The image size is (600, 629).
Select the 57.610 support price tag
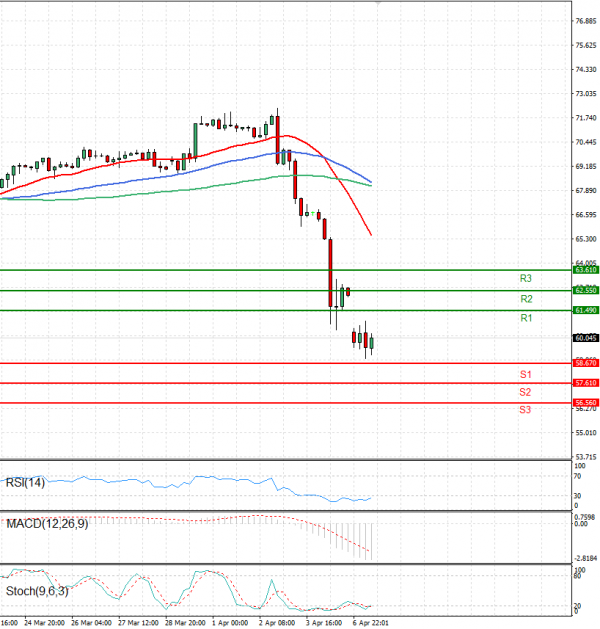(x=586, y=383)
